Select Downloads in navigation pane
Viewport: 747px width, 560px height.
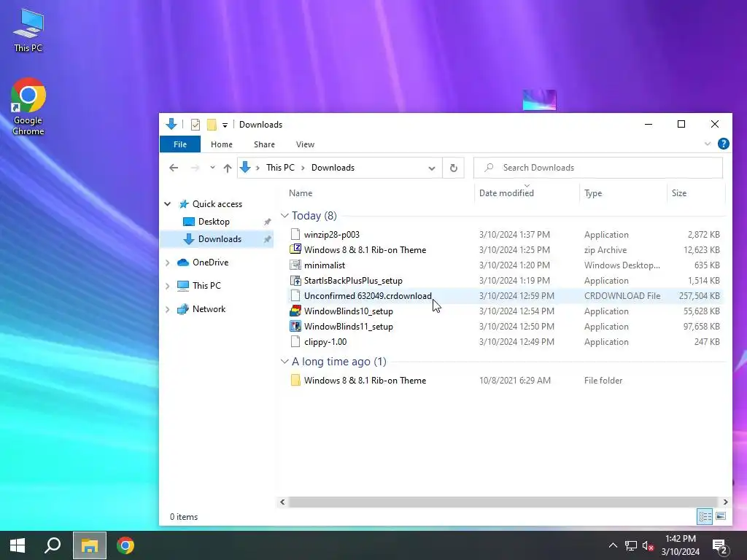(220, 239)
